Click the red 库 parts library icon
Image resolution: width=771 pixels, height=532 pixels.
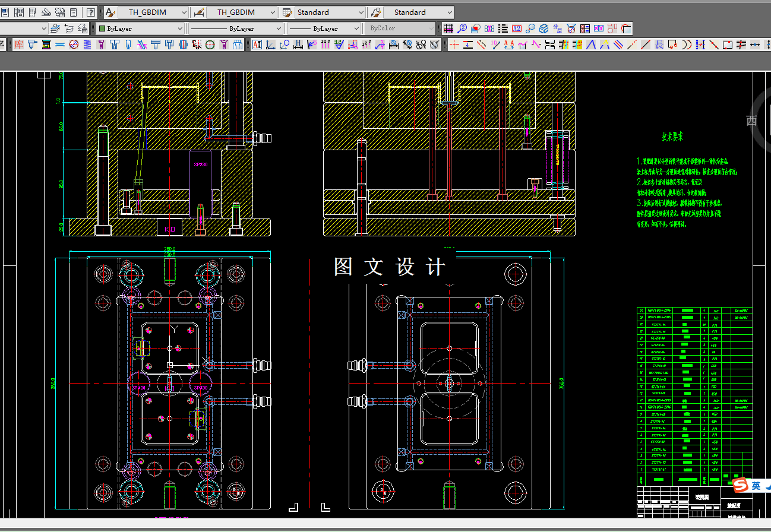pos(19,45)
